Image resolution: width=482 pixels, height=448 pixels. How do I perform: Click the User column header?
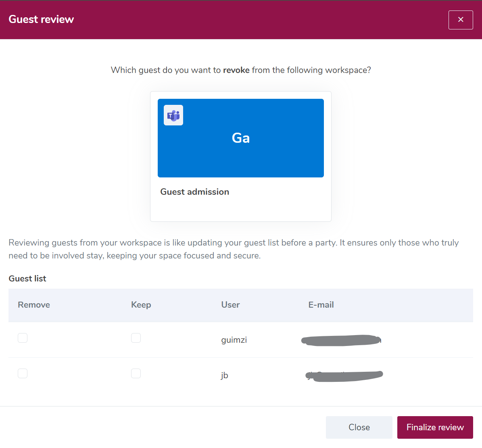[230, 305]
